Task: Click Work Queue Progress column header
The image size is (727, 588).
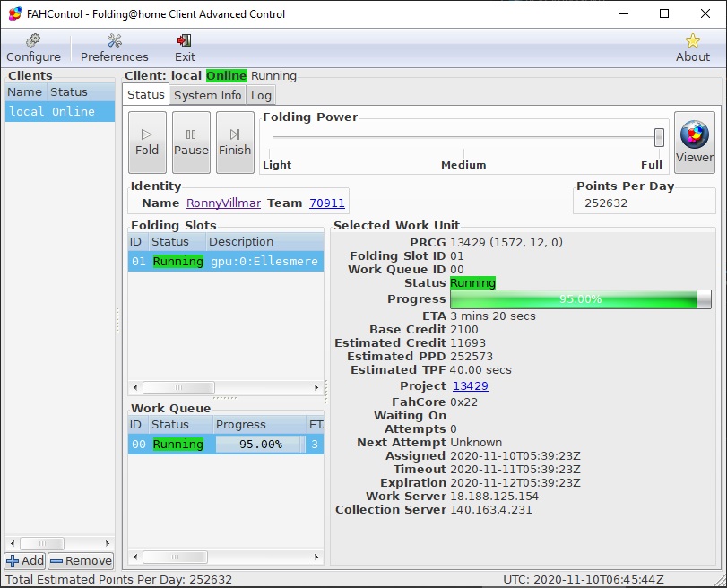Action: coord(260,424)
